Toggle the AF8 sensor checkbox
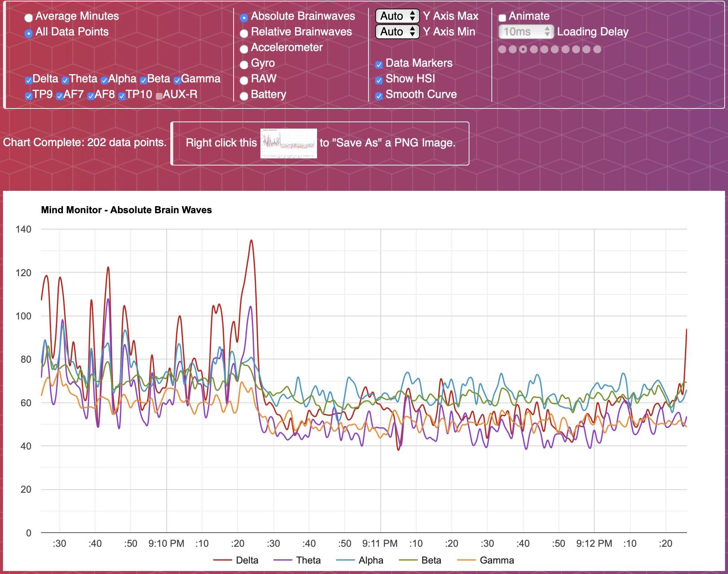728x574 pixels. (x=91, y=96)
